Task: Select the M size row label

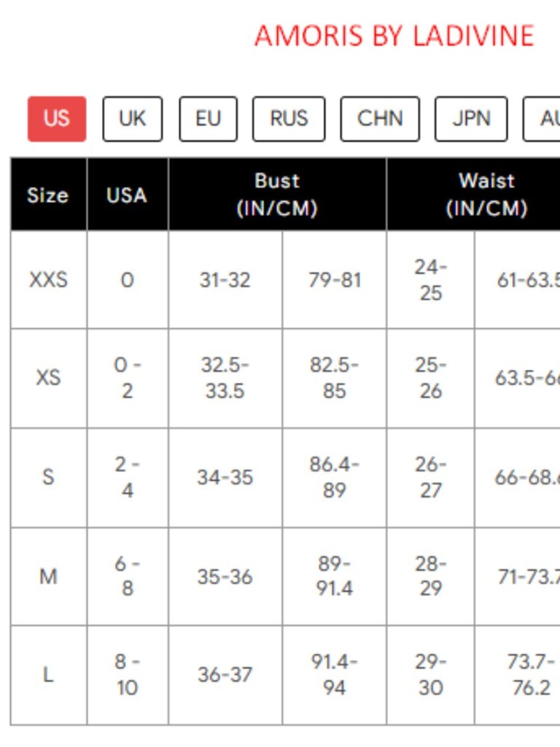Action: pyautogui.click(x=48, y=577)
